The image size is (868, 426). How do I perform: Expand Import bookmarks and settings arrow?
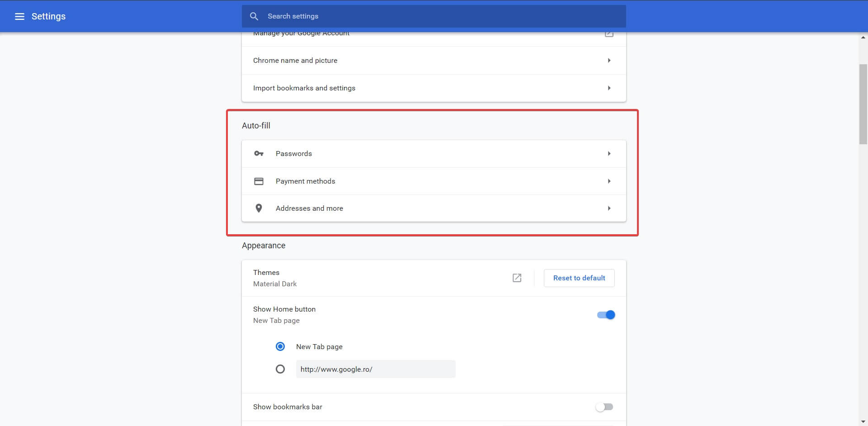pyautogui.click(x=609, y=88)
